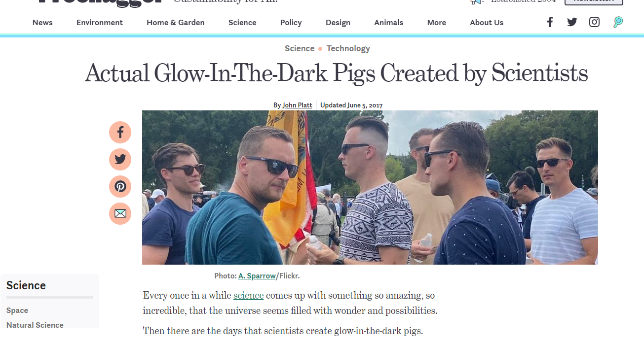The image size is (644, 343).
Task: Open the A. Sparrow photo credit link
Action: [257, 276]
